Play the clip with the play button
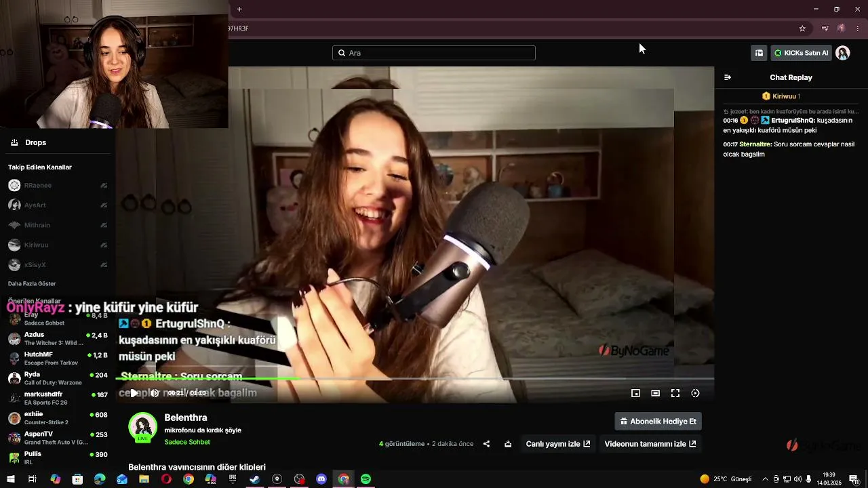This screenshot has width=868, height=488. point(134,393)
